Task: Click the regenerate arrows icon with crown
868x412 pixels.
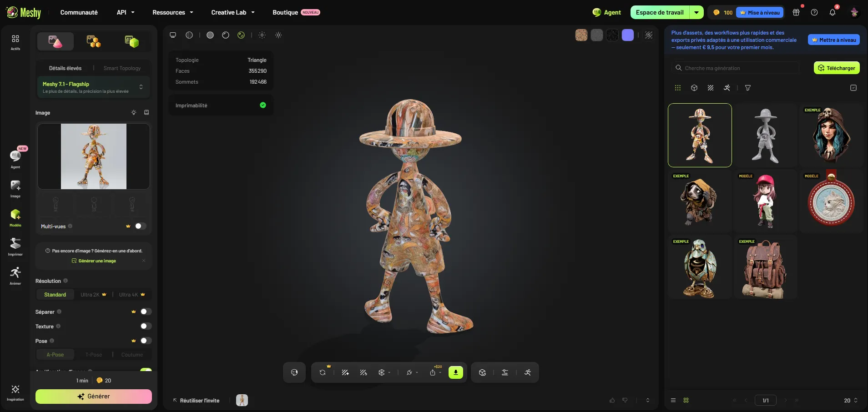Action: pos(323,372)
